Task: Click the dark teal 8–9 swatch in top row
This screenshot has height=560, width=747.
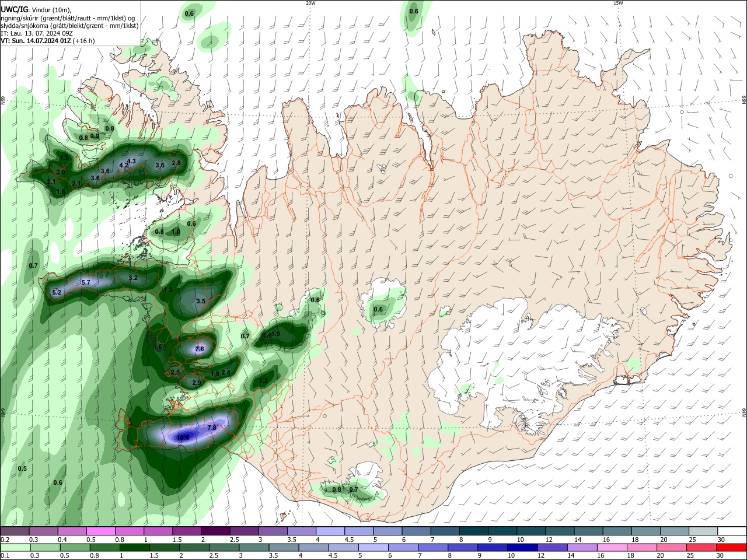Action: point(473,531)
